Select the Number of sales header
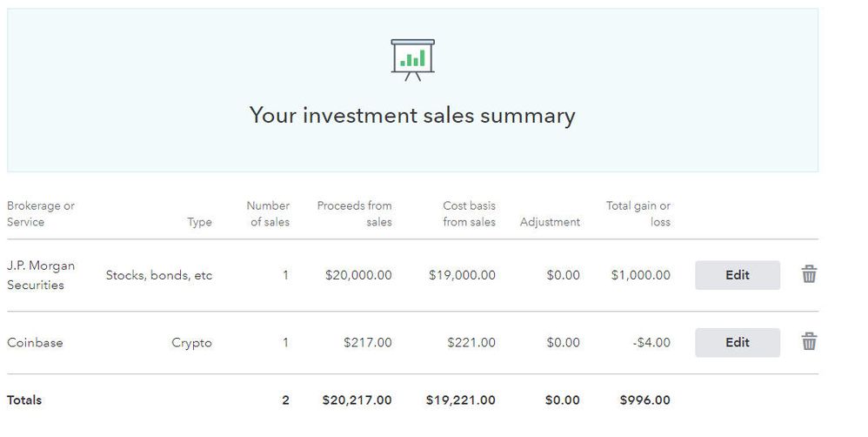Screen dimensions: 868x437 tap(268, 213)
